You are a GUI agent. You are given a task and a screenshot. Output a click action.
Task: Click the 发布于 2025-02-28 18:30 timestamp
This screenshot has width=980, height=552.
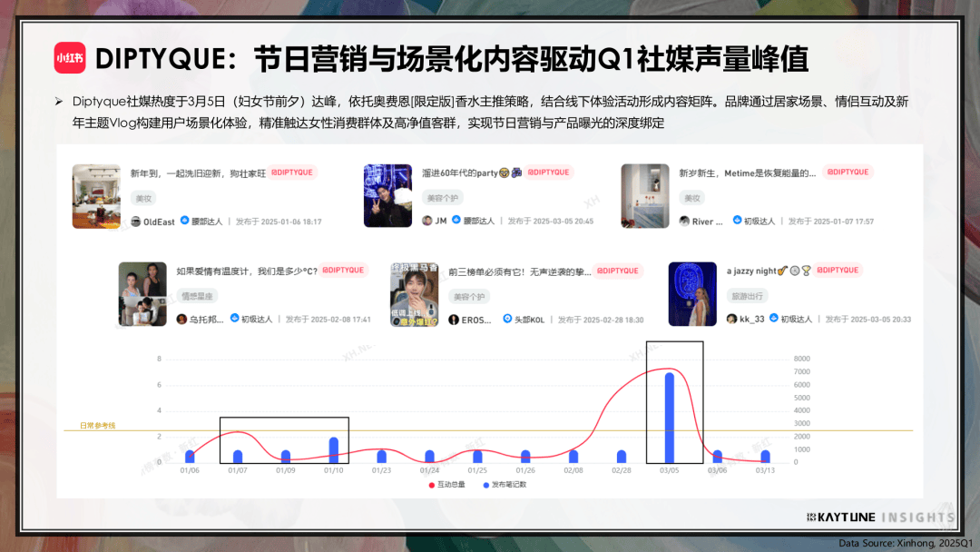601,320
